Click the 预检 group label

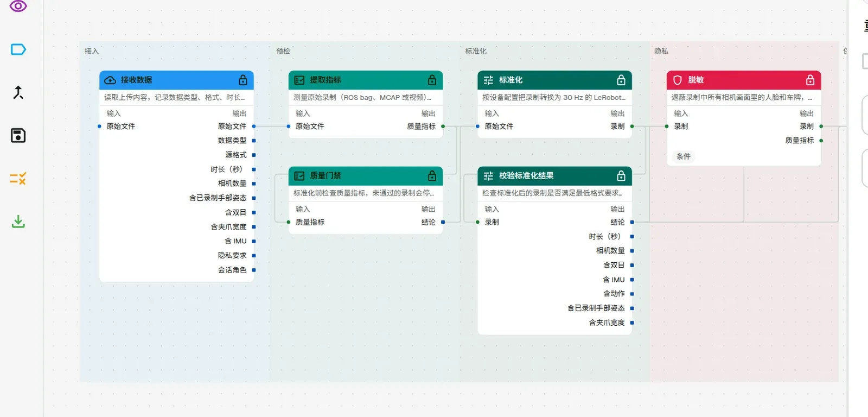click(283, 51)
